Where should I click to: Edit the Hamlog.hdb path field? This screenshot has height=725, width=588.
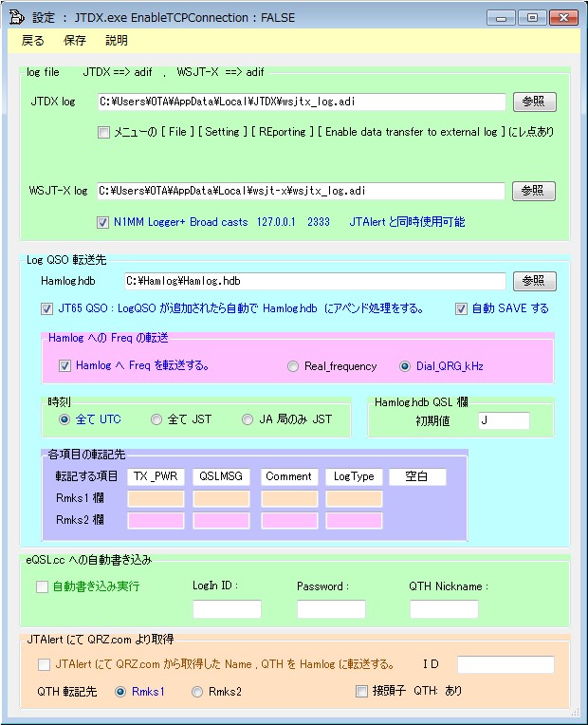pyautogui.click(x=315, y=281)
